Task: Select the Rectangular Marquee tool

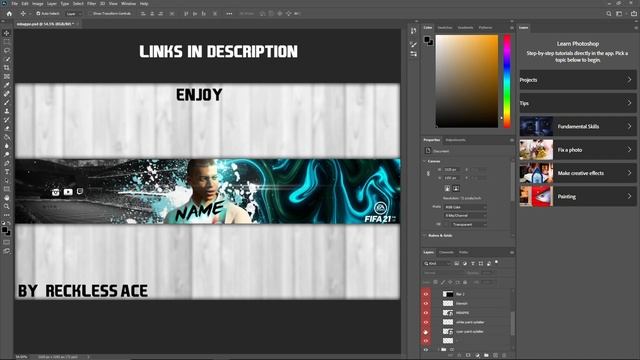Action: coord(7,42)
